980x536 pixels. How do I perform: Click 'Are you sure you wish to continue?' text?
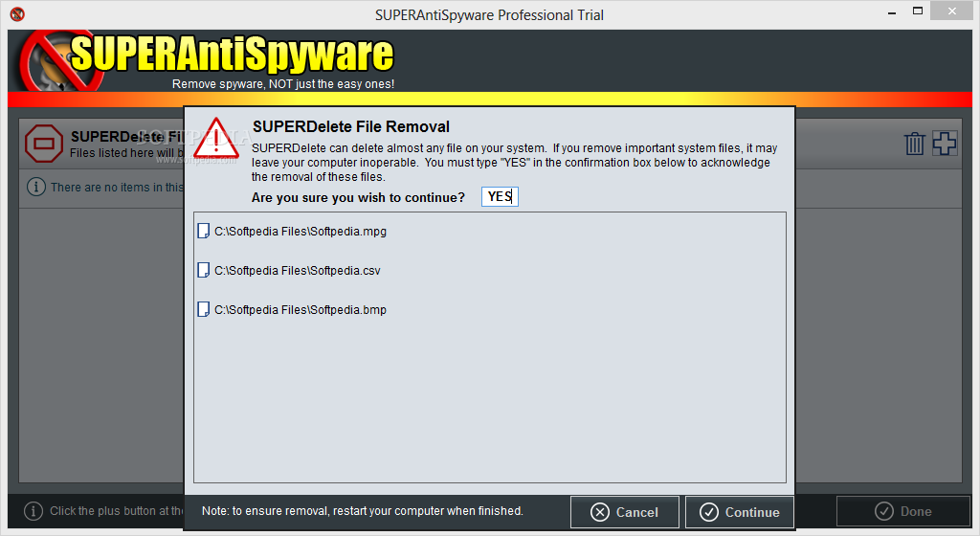coord(358,197)
